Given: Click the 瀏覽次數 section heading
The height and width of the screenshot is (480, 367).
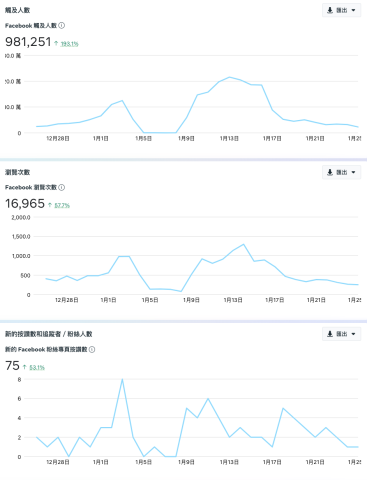Looking at the screenshot, I should pyautogui.click(x=17, y=172).
